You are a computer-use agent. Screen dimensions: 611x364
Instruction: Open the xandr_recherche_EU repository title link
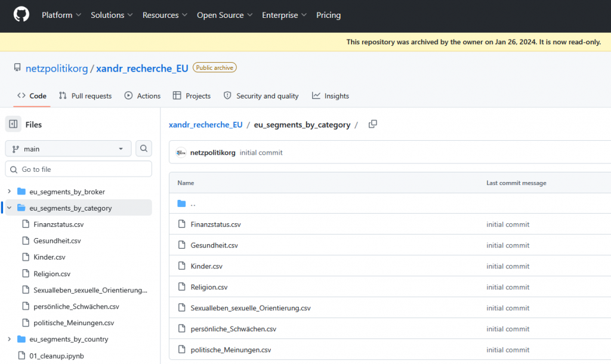pos(142,69)
